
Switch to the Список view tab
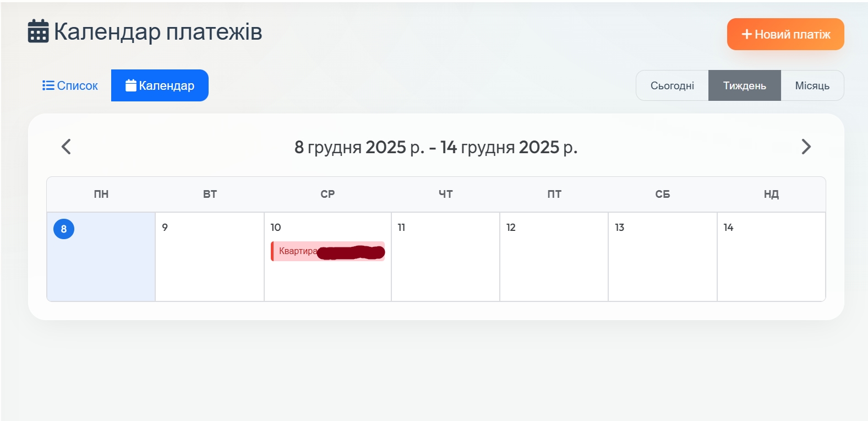pos(70,85)
